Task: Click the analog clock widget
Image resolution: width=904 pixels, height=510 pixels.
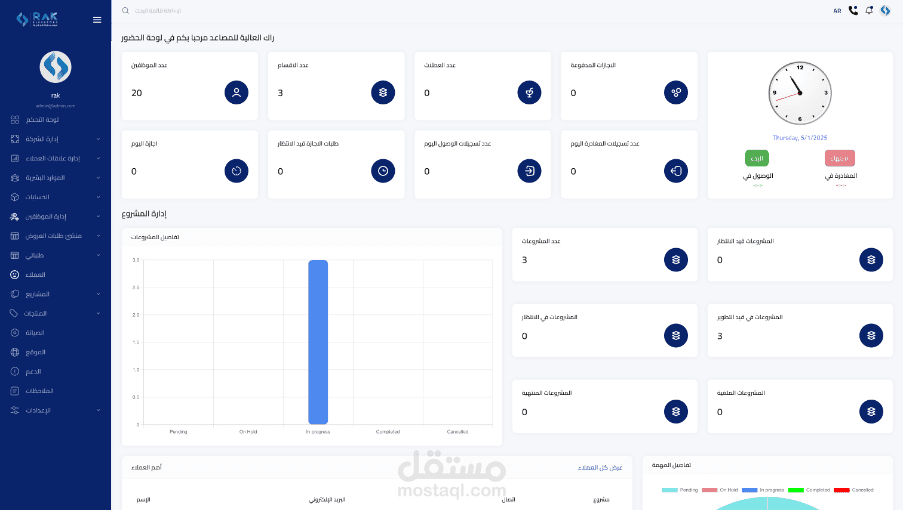Action: point(800,93)
